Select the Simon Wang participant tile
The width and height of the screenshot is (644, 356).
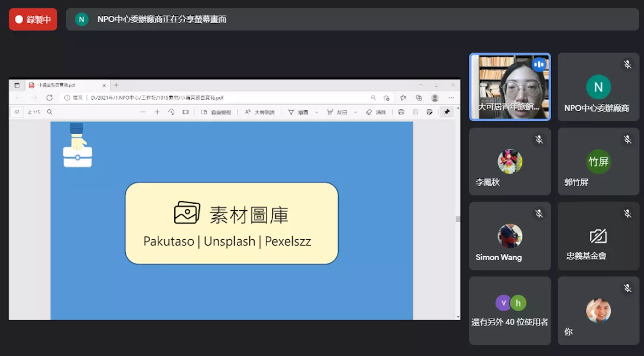click(x=510, y=236)
